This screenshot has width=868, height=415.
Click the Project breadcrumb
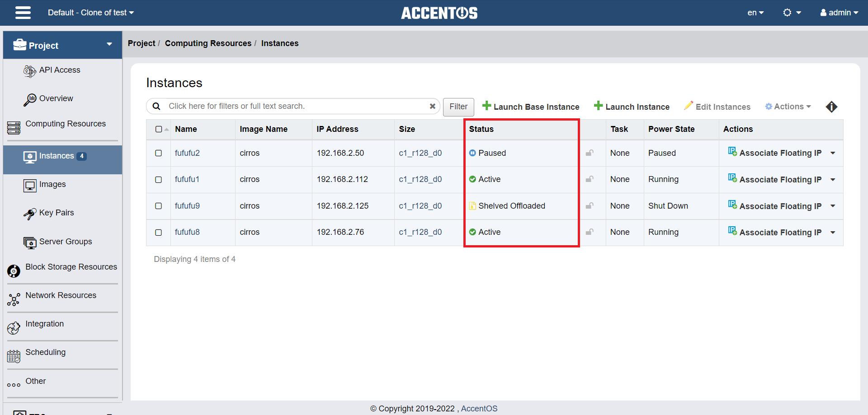142,43
